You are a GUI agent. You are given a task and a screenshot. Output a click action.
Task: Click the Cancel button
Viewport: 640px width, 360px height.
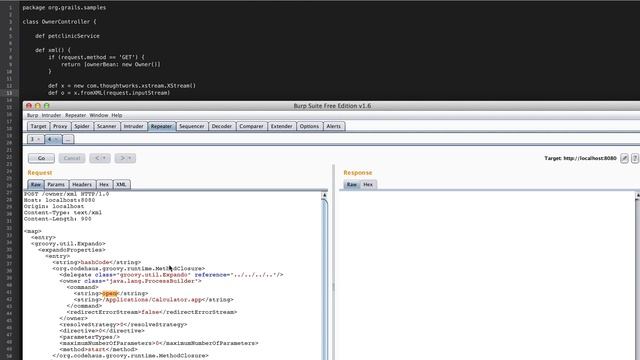pyautogui.click(x=72, y=158)
